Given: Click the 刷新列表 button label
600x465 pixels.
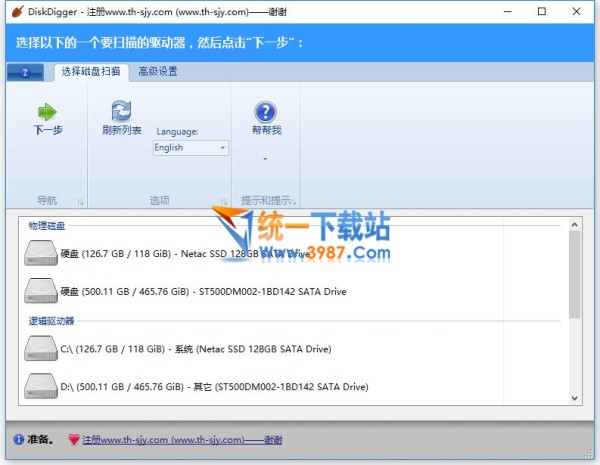Looking at the screenshot, I should point(121,130).
